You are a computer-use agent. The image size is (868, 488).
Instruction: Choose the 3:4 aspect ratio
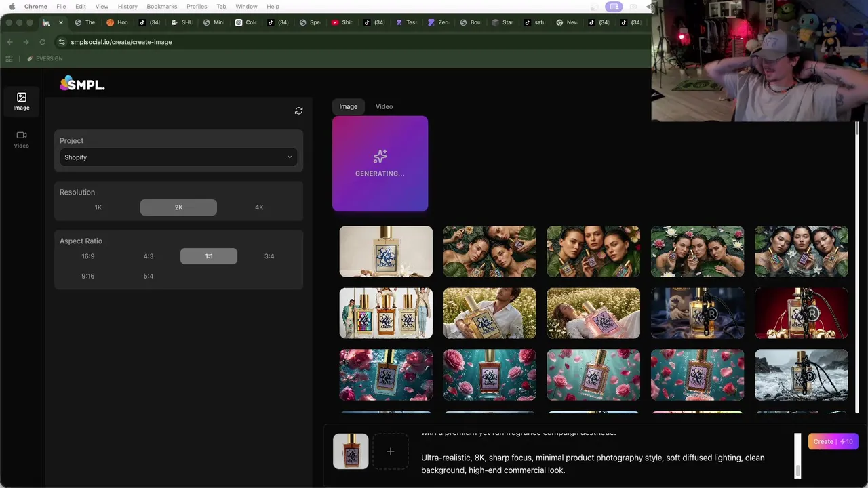[x=269, y=256]
